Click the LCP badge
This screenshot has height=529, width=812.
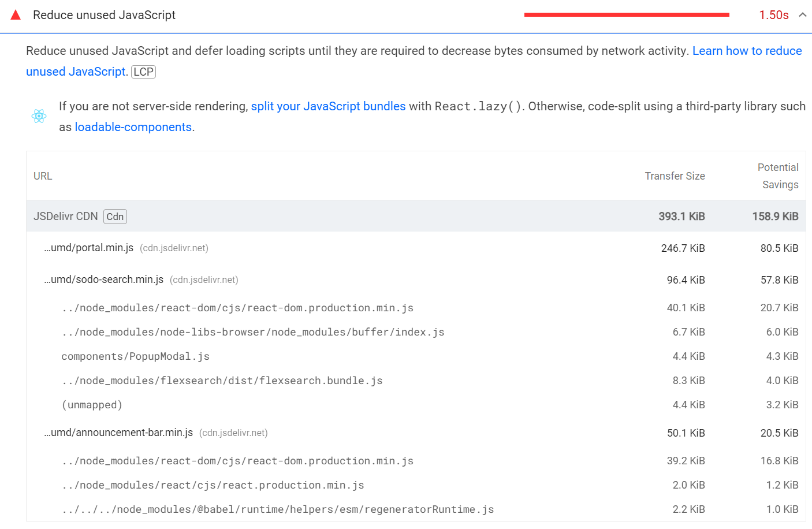click(x=144, y=72)
